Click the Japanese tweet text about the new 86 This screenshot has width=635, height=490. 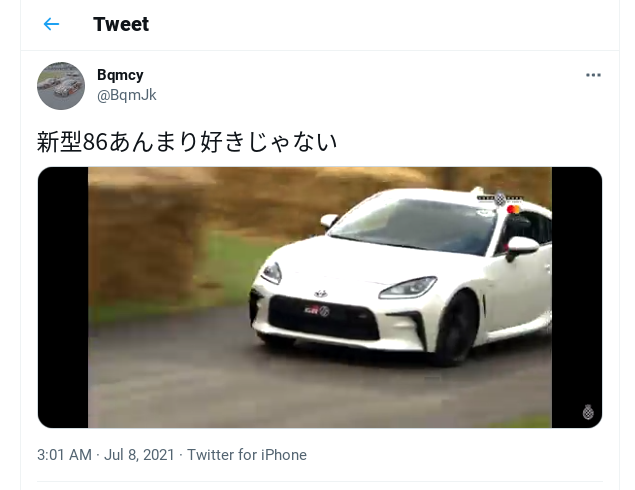187,142
